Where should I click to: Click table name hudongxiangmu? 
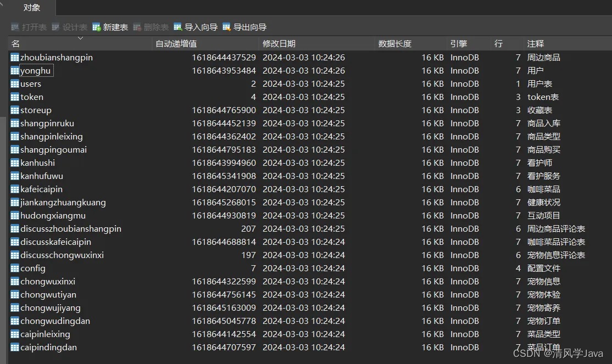53,215
